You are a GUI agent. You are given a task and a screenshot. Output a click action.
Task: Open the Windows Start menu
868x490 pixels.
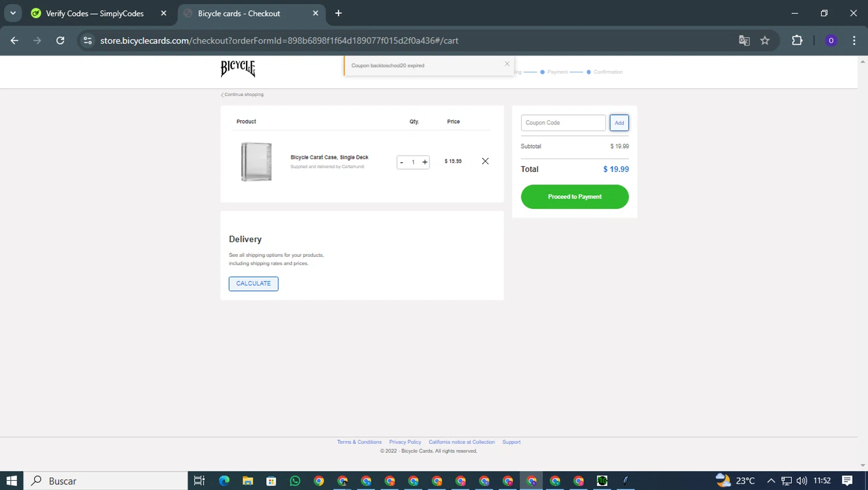(12, 481)
